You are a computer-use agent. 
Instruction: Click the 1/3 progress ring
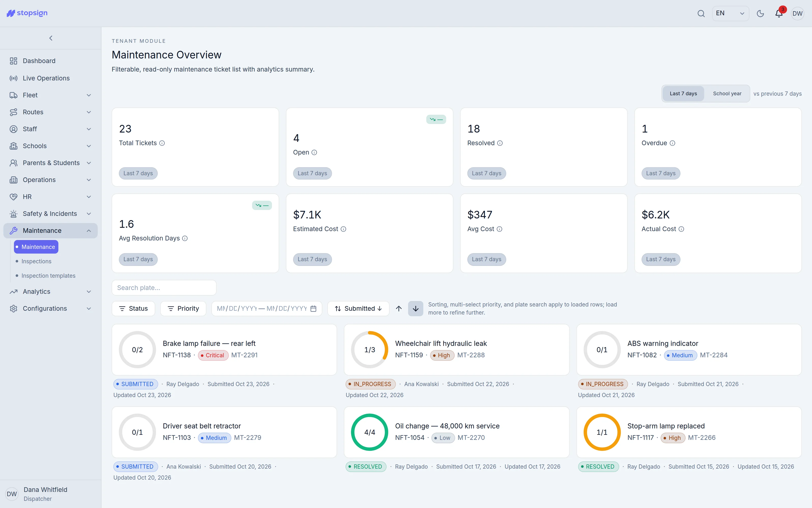coord(369,350)
